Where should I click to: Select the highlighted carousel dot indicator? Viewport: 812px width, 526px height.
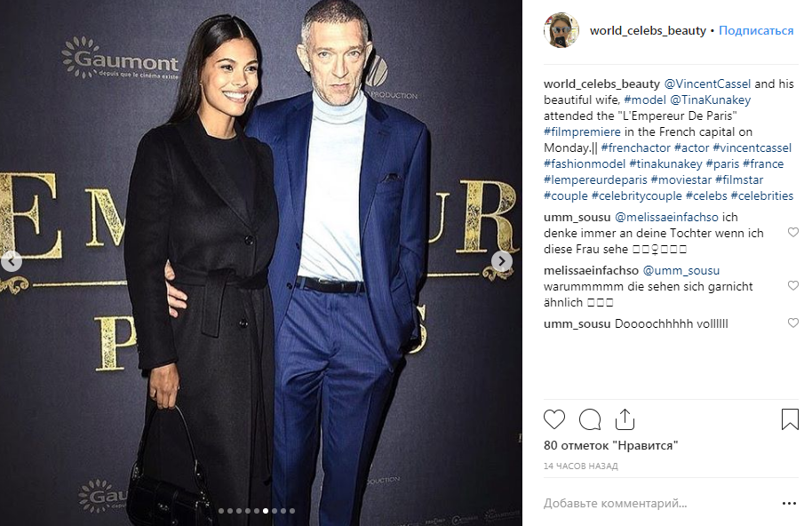coord(265,511)
